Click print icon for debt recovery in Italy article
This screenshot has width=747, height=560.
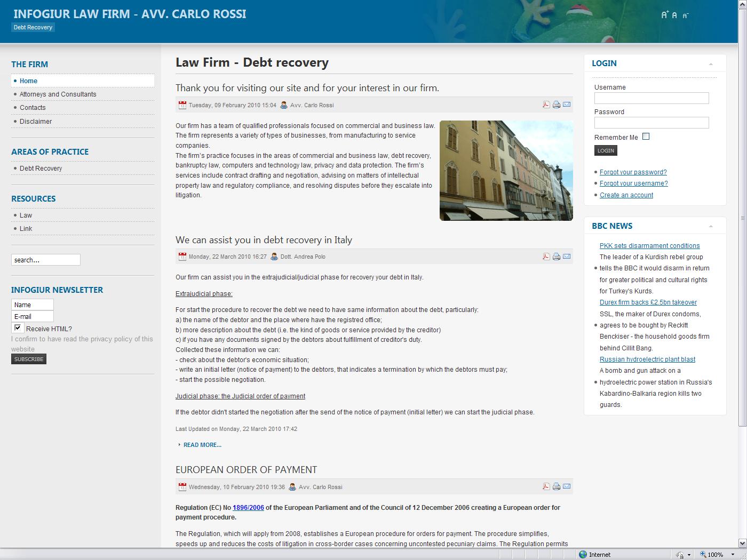557,257
